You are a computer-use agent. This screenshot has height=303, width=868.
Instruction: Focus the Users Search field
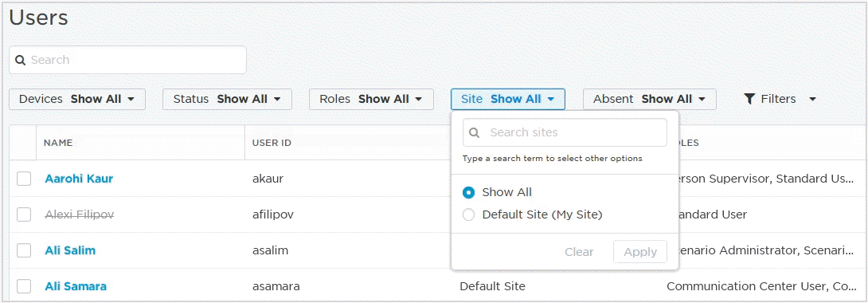pos(127,60)
